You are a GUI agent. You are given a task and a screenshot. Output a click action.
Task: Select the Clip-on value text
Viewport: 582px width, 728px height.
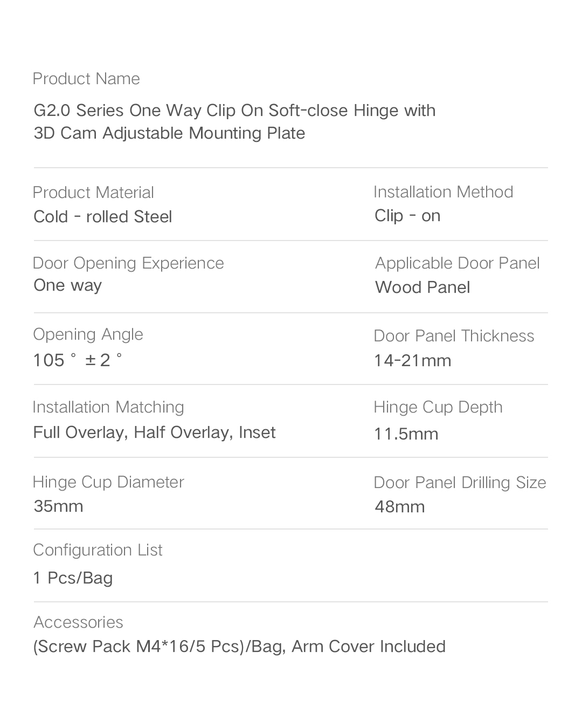point(407,216)
